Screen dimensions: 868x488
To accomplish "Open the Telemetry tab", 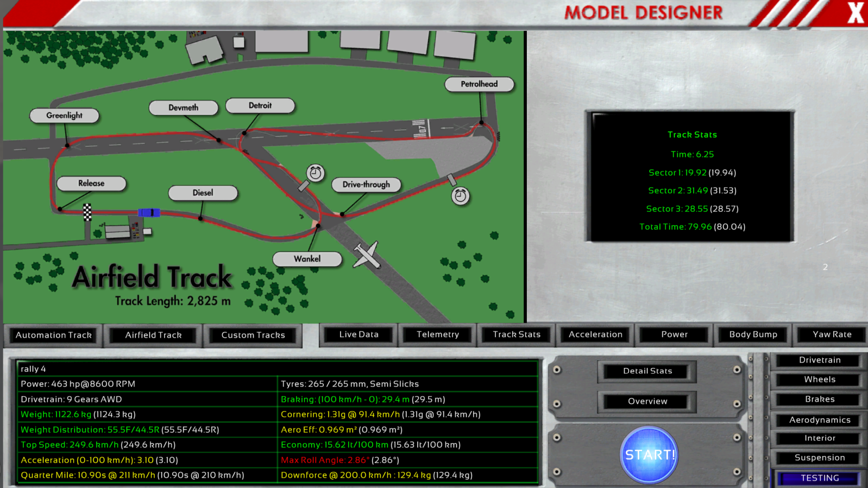I will click(x=437, y=335).
